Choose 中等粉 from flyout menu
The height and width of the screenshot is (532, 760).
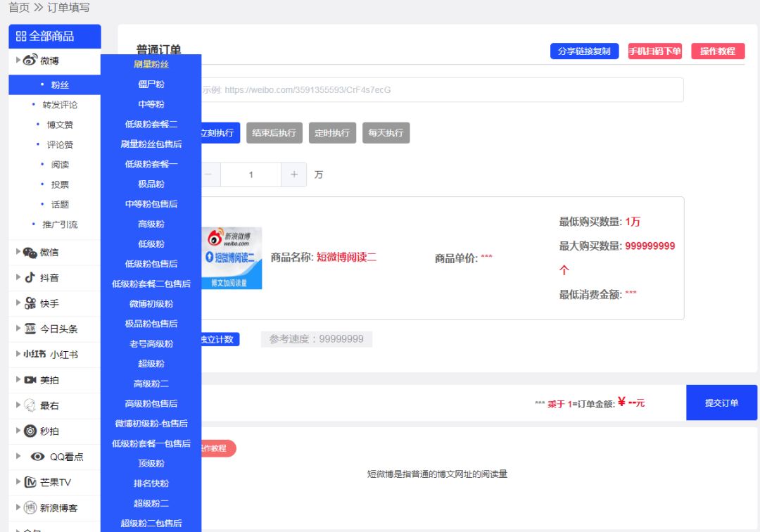point(151,104)
